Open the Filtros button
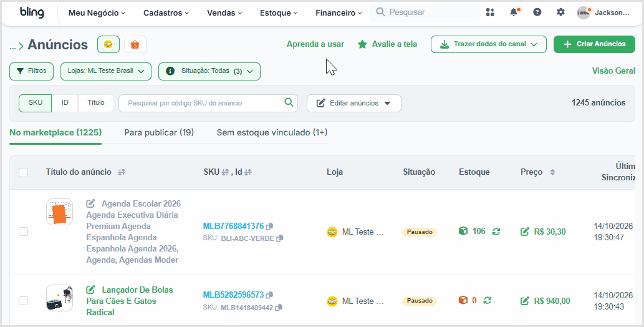This screenshot has height=327, width=644. (32, 71)
